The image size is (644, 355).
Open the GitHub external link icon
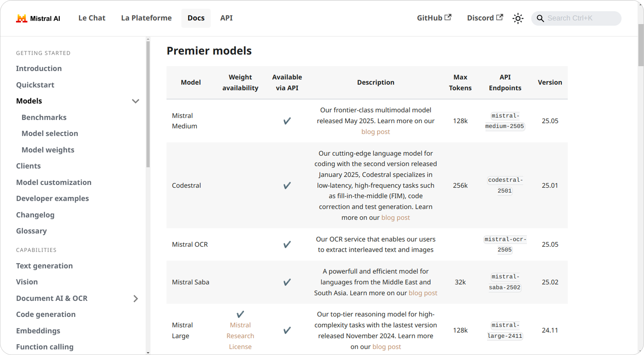[x=448, y=17]
